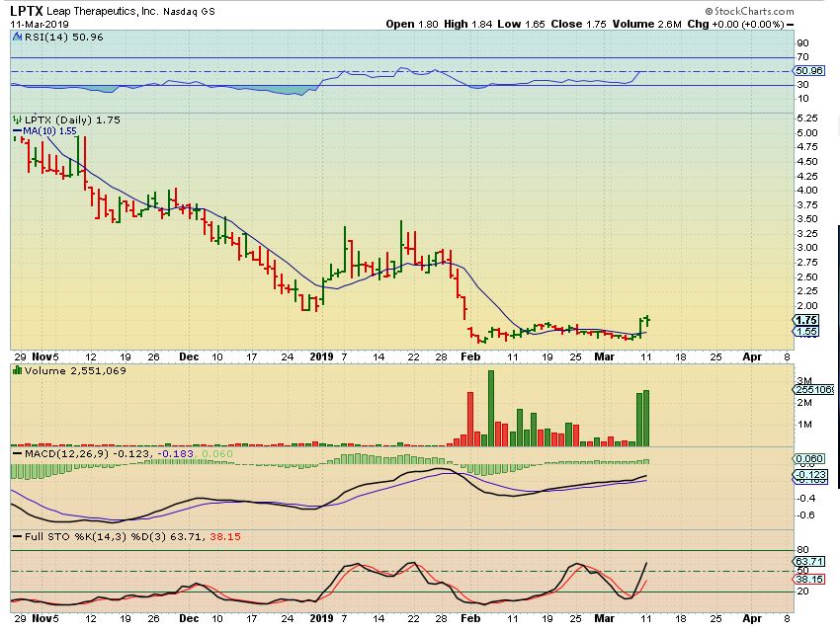Click the 50.96 RSI value tag
The image size is (840, 632).
click(808, 71)
